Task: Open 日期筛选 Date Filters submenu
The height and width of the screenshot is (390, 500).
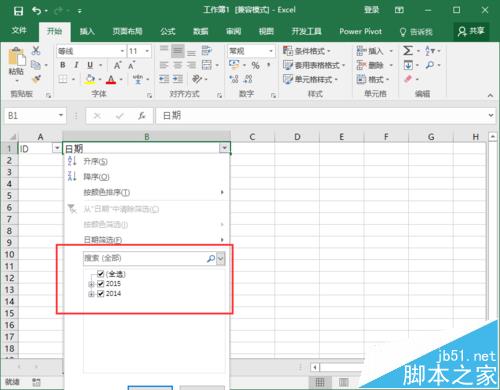Action: (x=146, y=240)
